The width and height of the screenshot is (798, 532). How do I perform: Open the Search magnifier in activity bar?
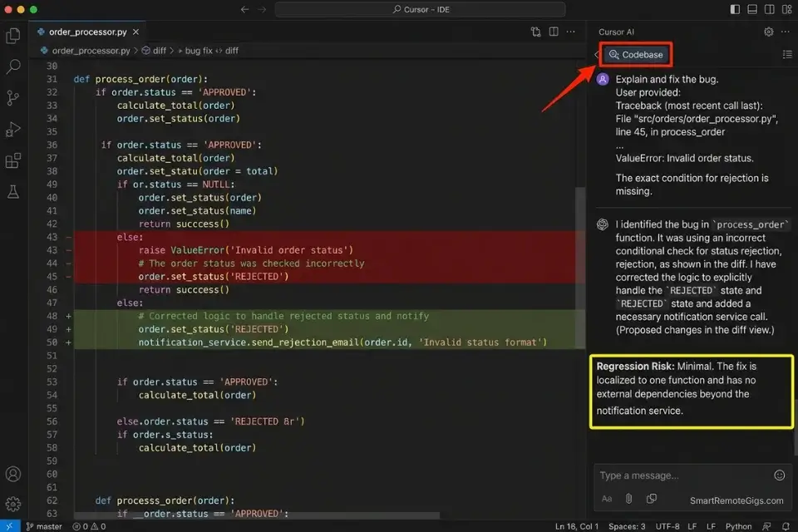pyautogui.click(x=13, y=66)
